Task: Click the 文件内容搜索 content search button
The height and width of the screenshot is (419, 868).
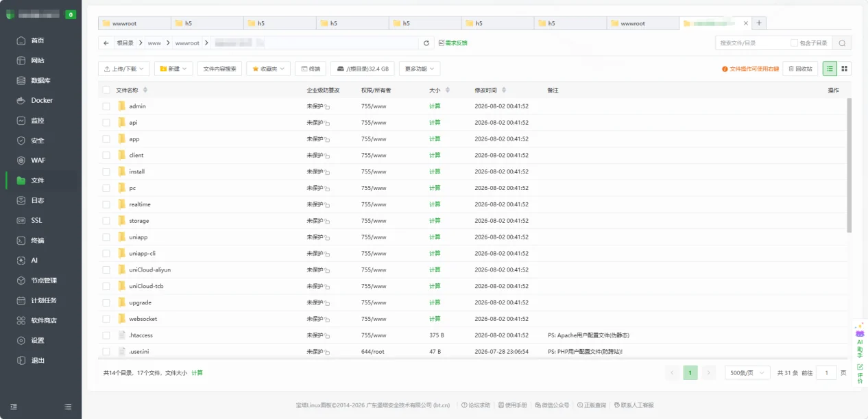Action: [219, 69]
